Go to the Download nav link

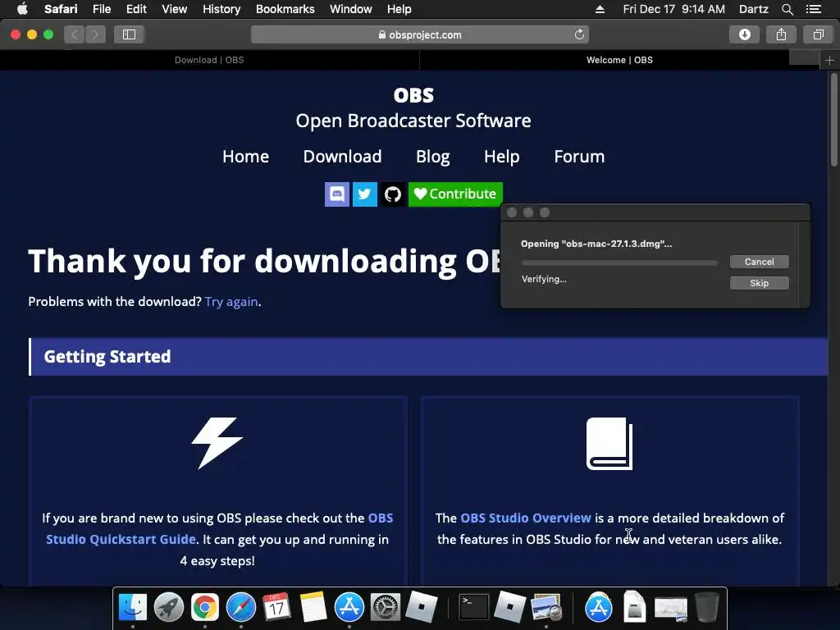coord(342,157)
